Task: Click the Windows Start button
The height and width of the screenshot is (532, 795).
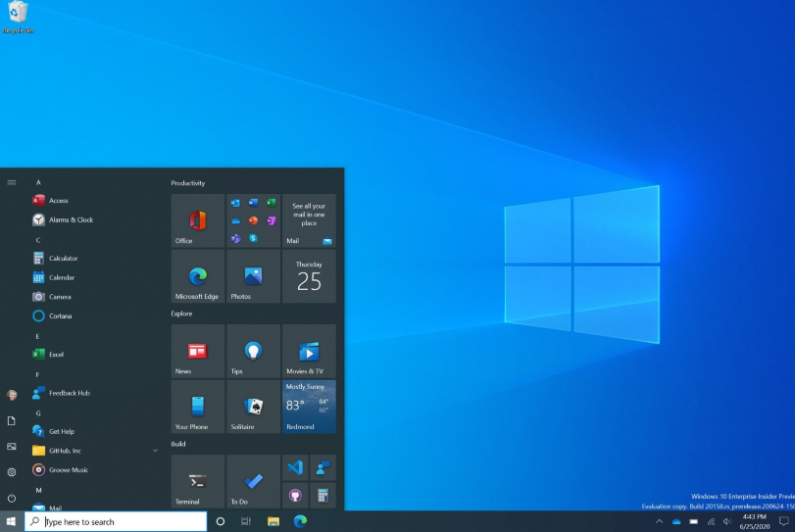Action: pos(12,521)
